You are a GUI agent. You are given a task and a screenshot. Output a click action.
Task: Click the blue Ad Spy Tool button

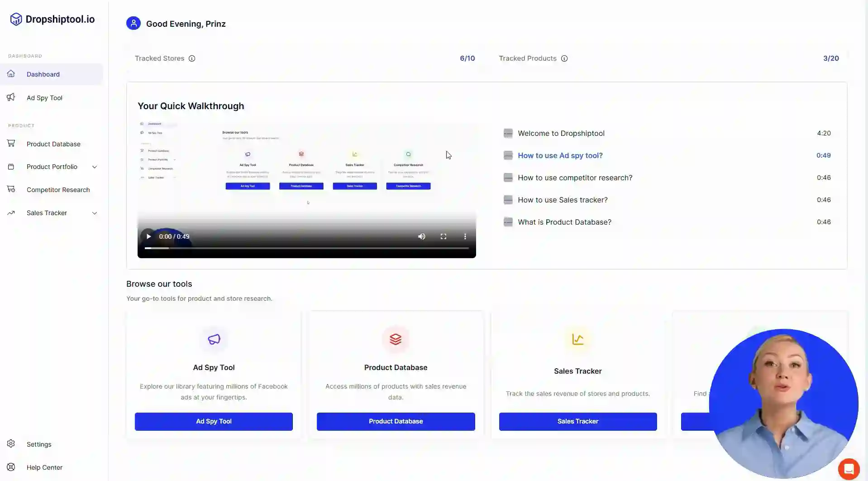click(214, 421)
